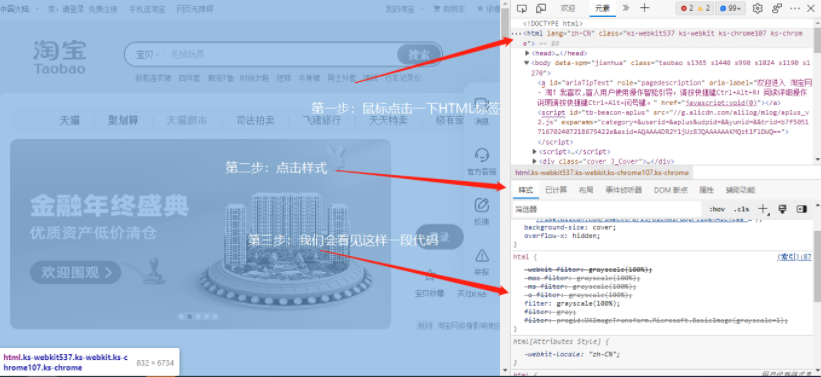Viewport: 821px width, 377px height.
Task: Open the DevTools three-dot customize menu
Action: point(796,8)
